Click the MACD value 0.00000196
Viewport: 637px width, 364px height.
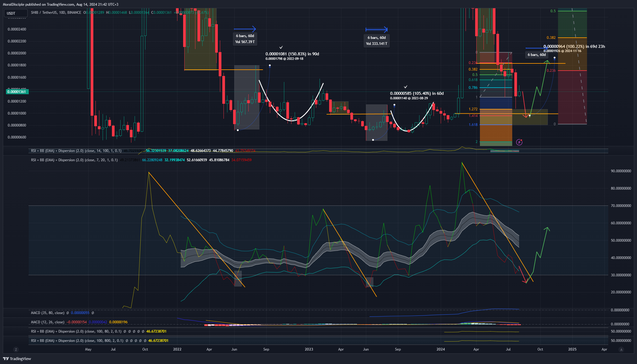tap(118, 322)
